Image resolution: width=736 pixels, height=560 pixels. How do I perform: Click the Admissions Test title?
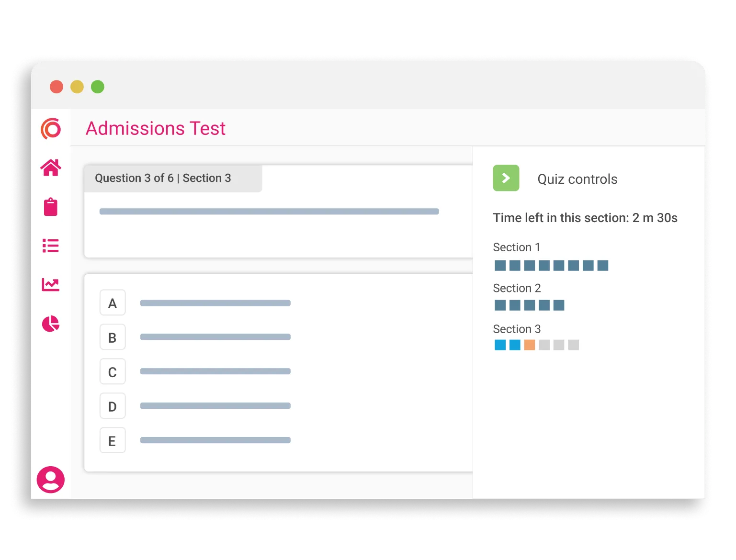click(x=156, y=128)
